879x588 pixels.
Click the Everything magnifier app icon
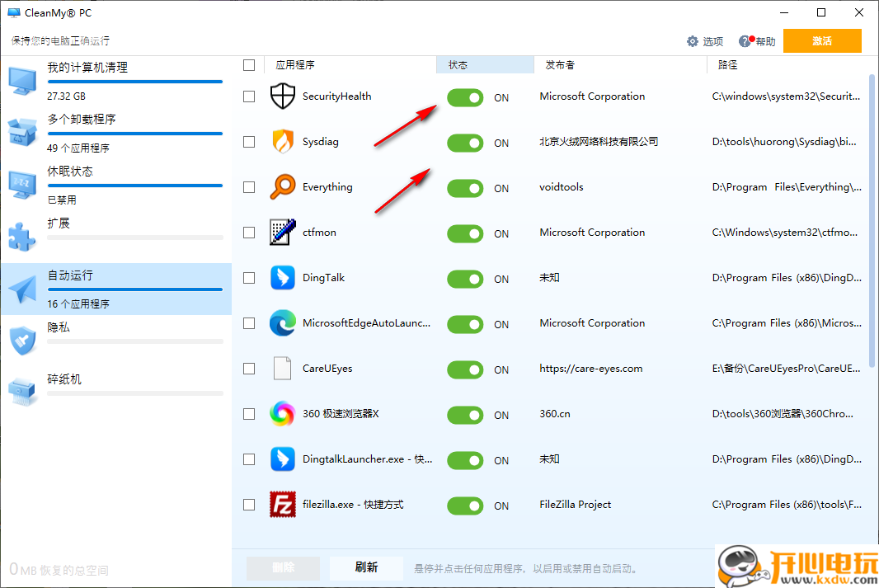[283, 187]
